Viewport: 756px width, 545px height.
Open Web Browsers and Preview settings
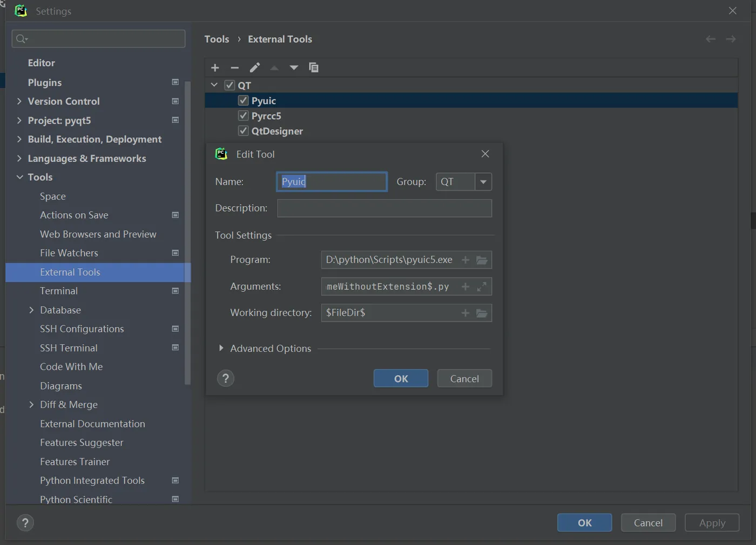click(x=98, y=234)
